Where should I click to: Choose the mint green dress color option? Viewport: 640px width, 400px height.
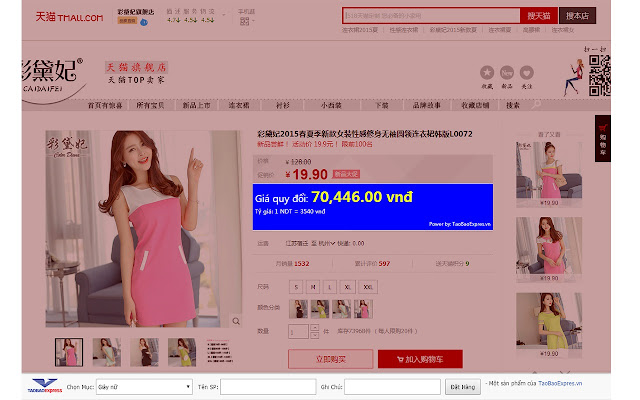tap(341, 309)
